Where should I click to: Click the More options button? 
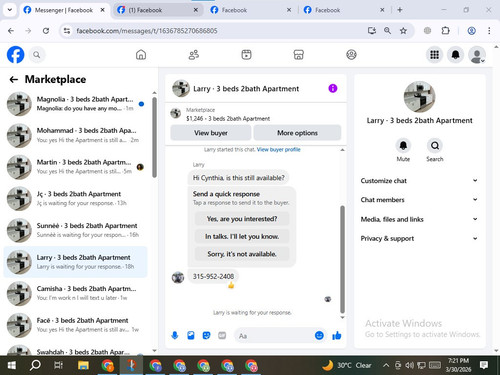[297, 133]
